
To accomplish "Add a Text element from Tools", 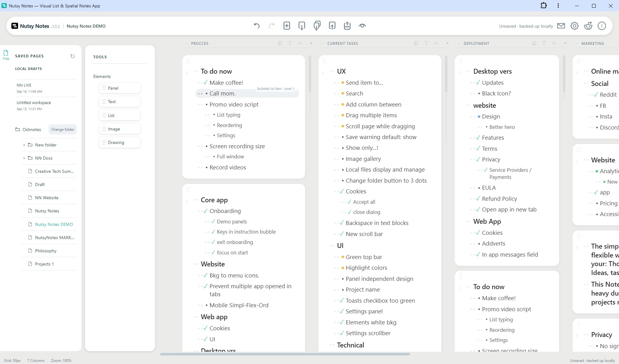I will pos(120,102).
